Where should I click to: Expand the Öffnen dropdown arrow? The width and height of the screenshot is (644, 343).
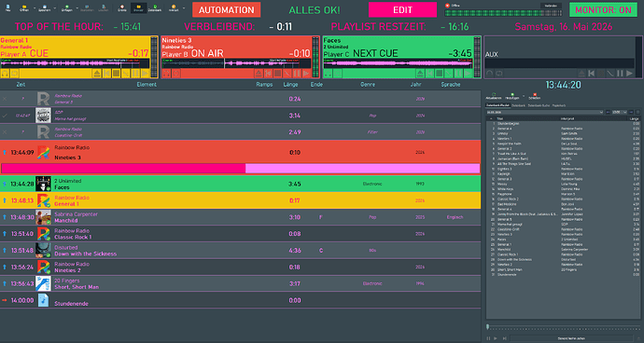pos(35,8)
